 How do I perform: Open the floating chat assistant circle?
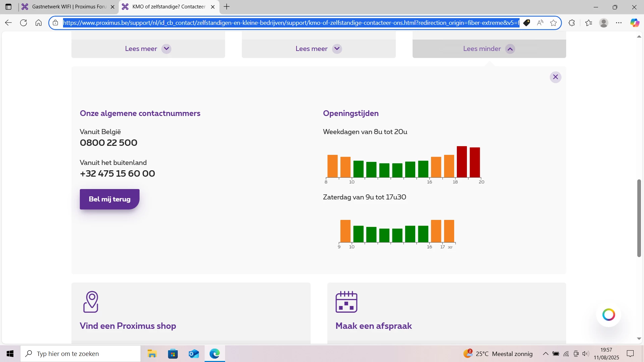608,315
